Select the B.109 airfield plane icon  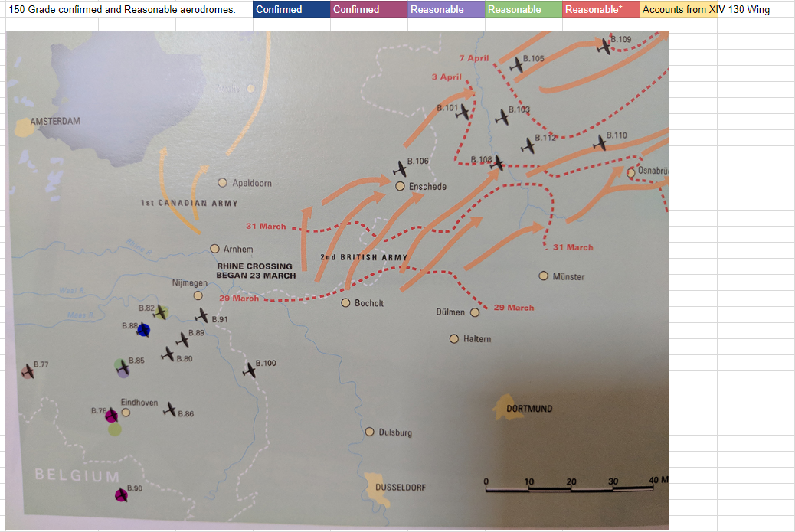point(604,46)
